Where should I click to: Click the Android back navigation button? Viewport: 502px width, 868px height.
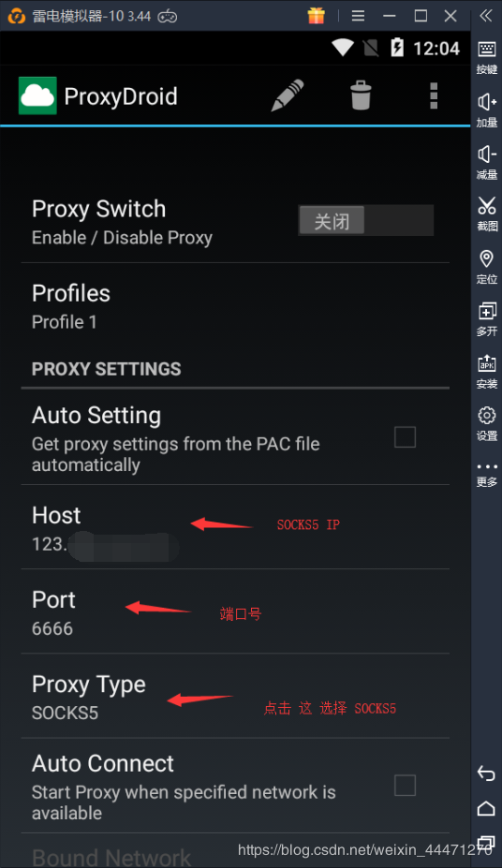coord(486,772)
